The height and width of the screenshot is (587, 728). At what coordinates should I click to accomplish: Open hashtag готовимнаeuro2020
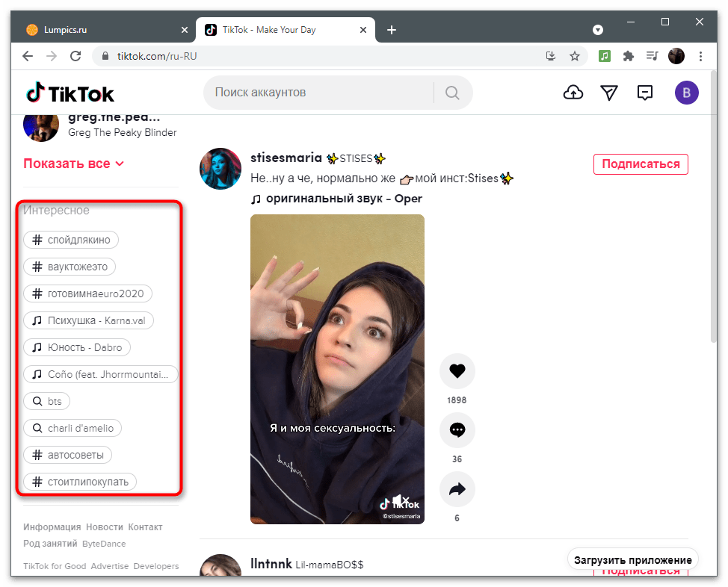point(87,293)
